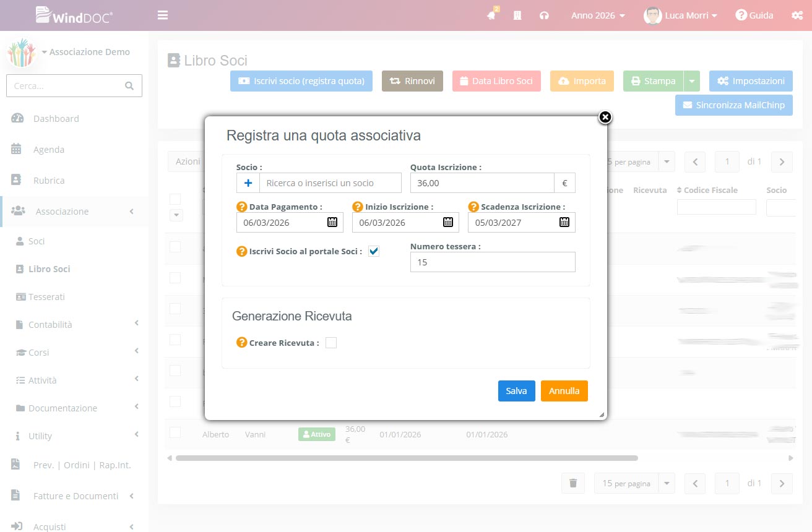Toggle the hamburger menu in header
Viewport: 812px width, 532px height.
coord(163,15)
